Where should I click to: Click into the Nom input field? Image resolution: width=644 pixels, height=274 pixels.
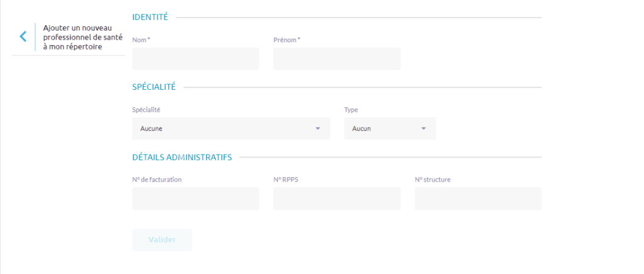tap(196, 58)
